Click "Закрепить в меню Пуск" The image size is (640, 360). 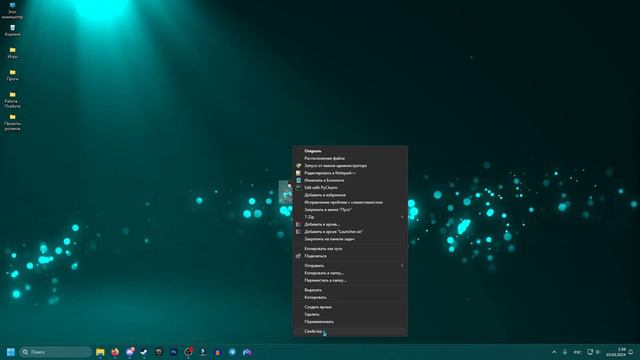coord(350,210)
